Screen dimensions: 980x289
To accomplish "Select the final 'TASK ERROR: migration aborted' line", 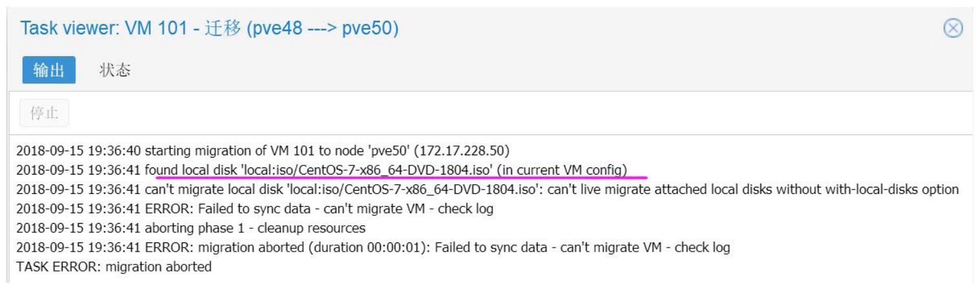I will [x=114, y=266].
